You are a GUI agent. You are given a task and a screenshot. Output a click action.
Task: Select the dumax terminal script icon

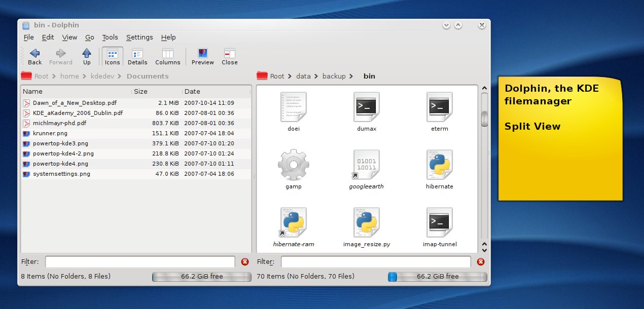pos(367,107)
